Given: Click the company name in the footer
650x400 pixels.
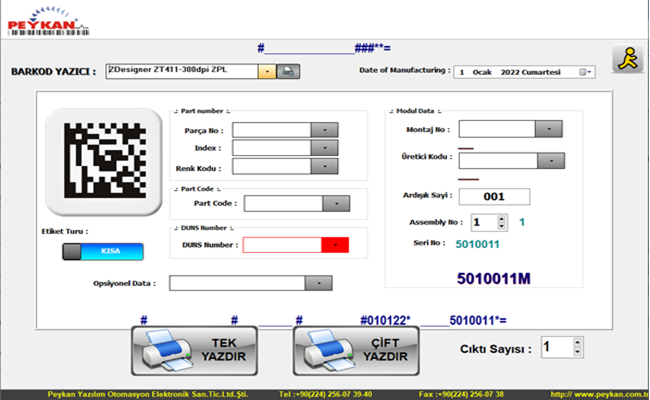Looking at the screenshot, I should pyautogui.click(x=148, y=394).
